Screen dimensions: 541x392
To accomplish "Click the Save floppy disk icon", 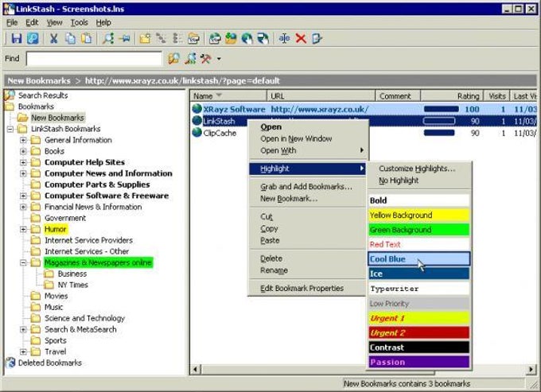I will (17, 38).
